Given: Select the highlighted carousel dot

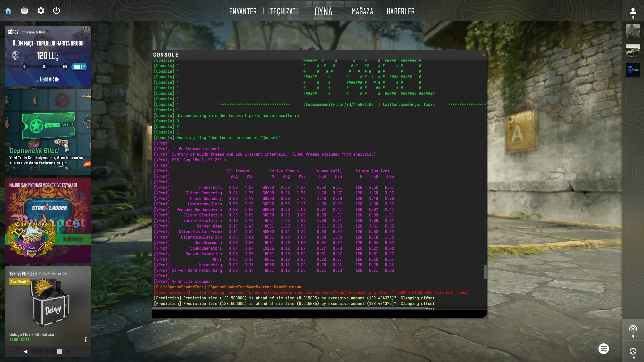Looking at the screenshot, I should point(60,352).
